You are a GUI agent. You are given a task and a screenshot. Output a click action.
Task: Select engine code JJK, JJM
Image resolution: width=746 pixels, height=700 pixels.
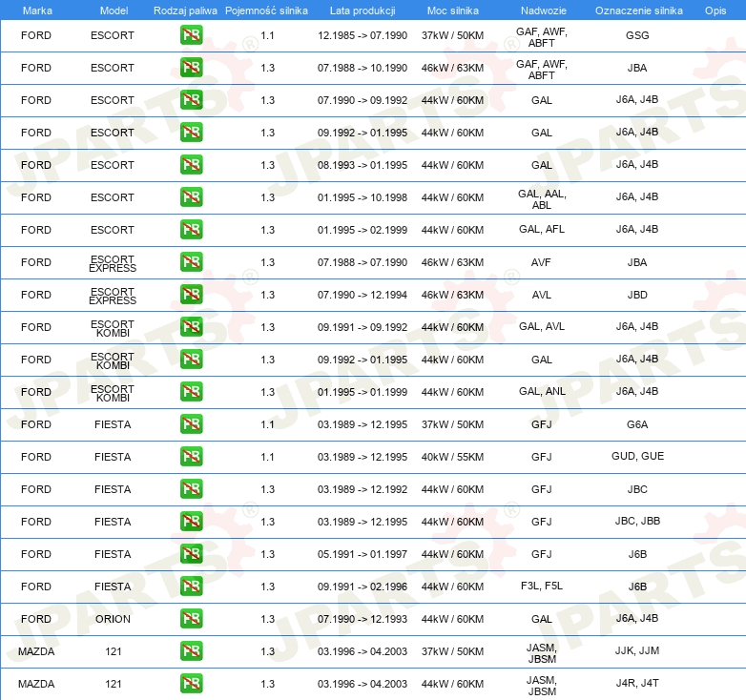click(x=637, y=650)
